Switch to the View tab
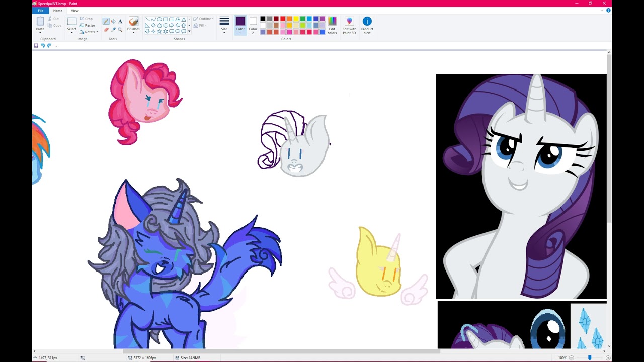Screen dimensions: 644x362 (74, 11)
